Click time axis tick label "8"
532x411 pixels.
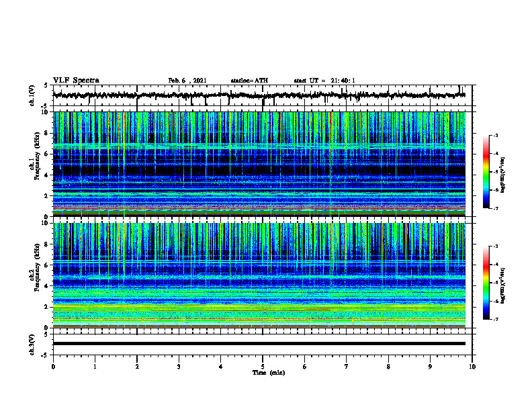click(x=388, y=367)
